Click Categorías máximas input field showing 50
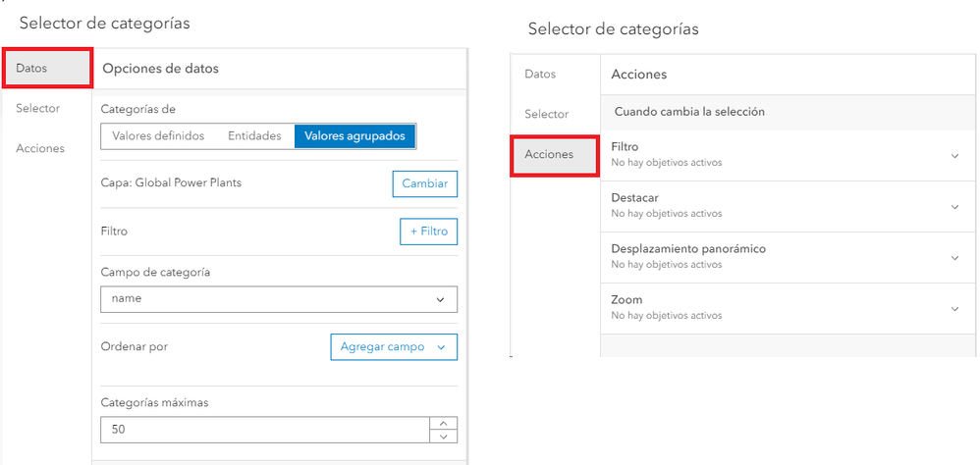Viewport: 980px width, 465px height. 265,430
